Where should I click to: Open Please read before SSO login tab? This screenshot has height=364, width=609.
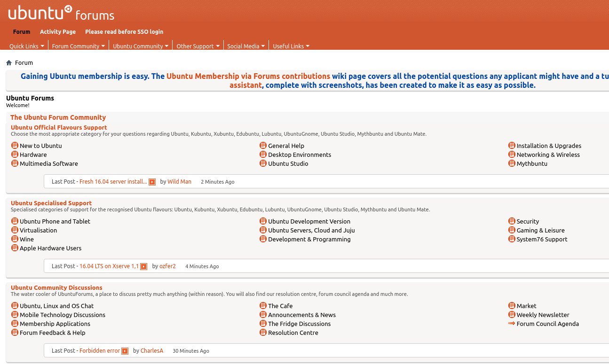124,31
